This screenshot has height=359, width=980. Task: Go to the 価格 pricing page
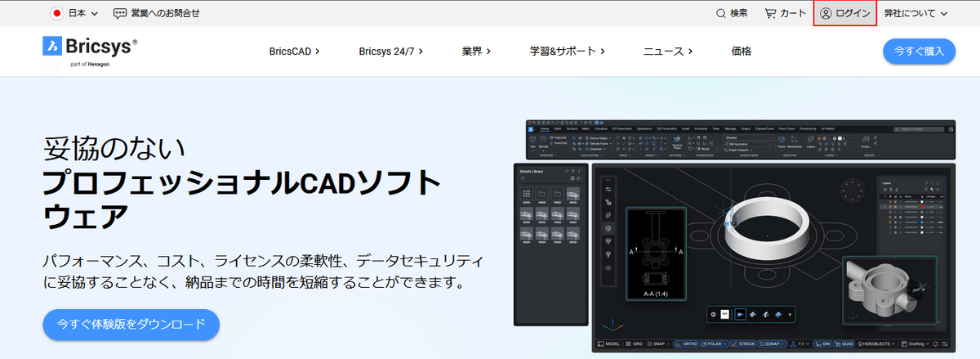point(742,51)
